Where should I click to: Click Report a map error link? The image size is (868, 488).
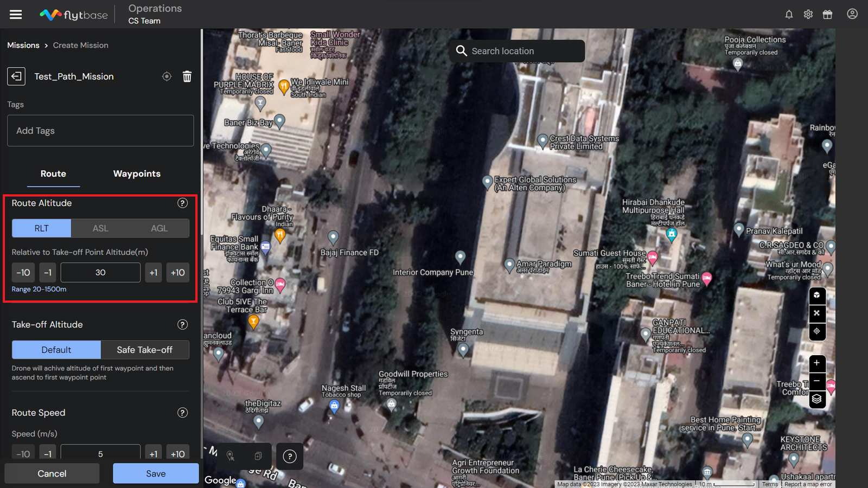pos(808,484)
